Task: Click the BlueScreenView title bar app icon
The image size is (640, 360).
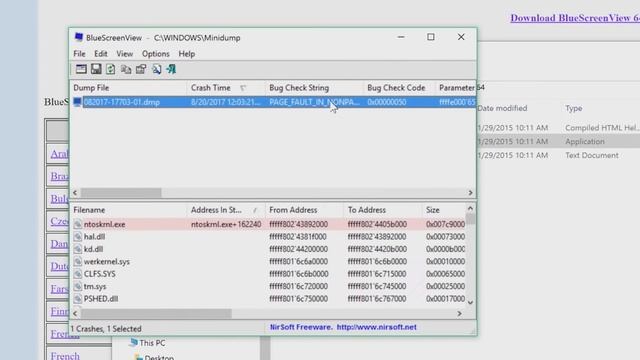Action: pos(79,38)
